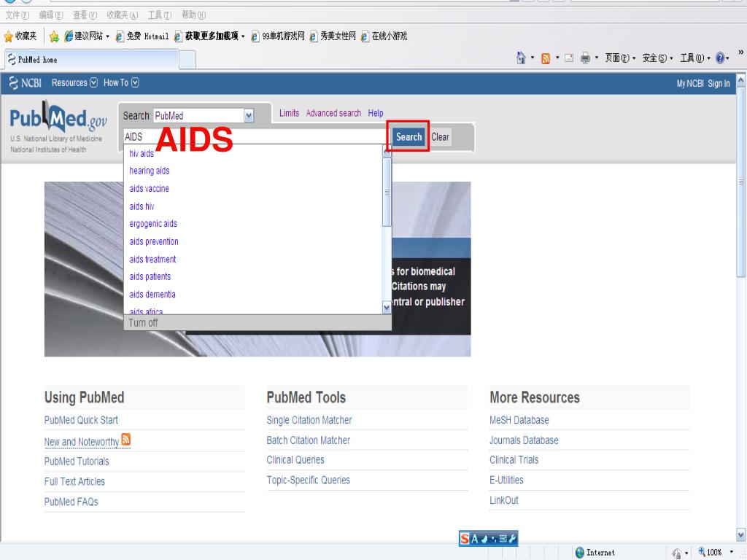Click the zoom magnifier icon in status bar
This screenshot has height=560, width=747.
click(x=701, y=552)
